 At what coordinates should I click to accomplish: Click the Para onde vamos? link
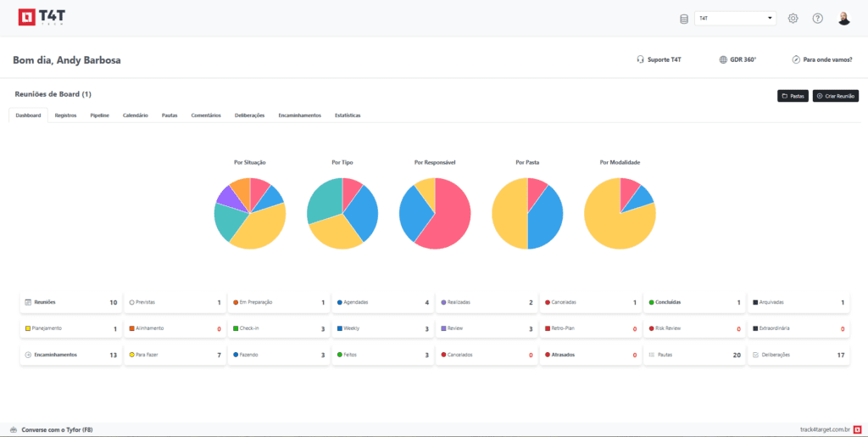pos(821,59)
